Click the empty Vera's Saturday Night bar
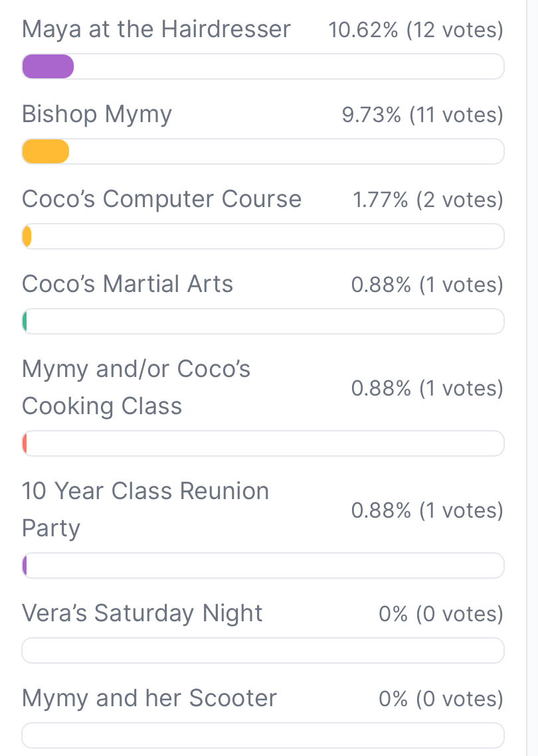 (x=262, y=650)
